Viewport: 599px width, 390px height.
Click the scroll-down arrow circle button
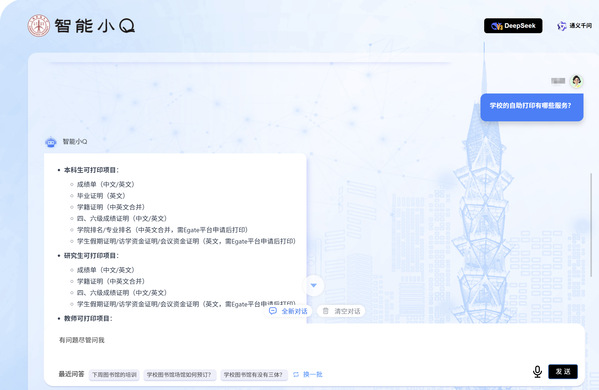313,285
